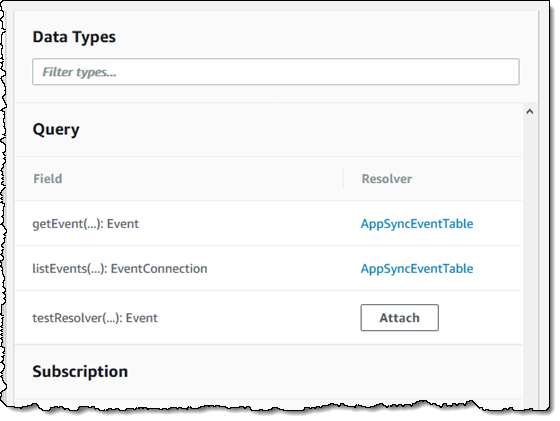Select the getEvent(...) field entry
This screenshot has width=560, height=421.
tap(85, 224)
